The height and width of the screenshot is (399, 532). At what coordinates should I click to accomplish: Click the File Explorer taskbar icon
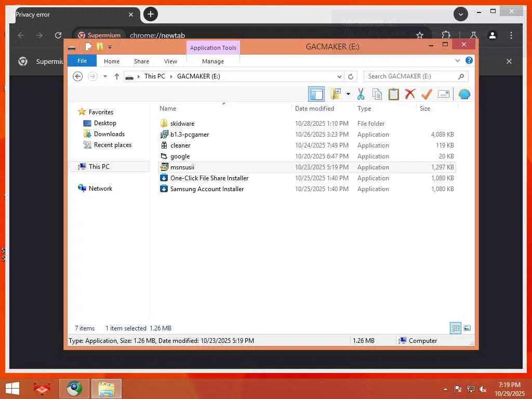(x=106, y=389)
